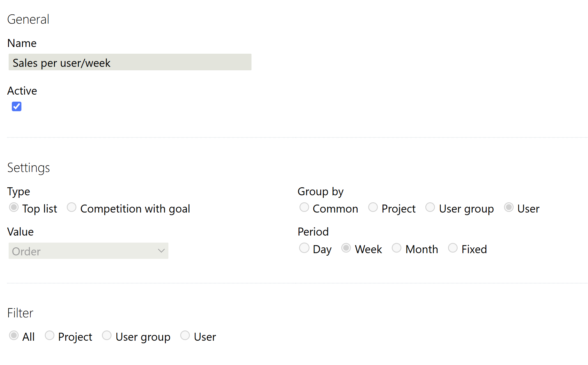
Task: Click the Name input field
Action: [130, 62]
